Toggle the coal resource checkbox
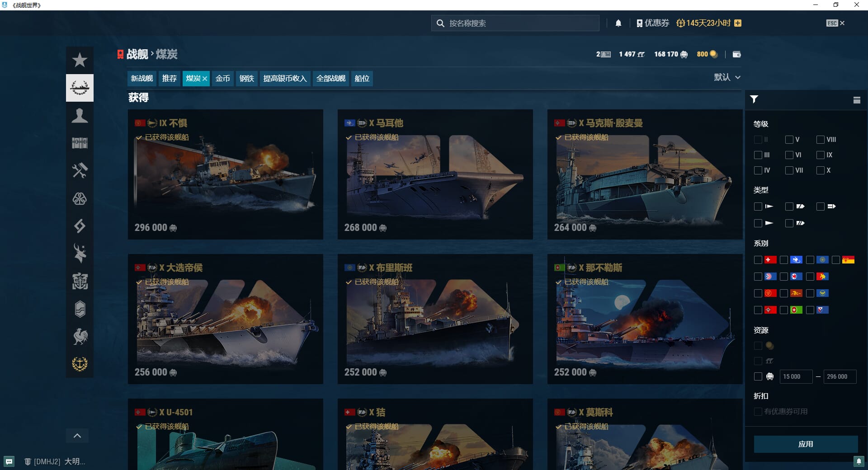The height and width of the screenshot is (470, 868). pos(758,376)
